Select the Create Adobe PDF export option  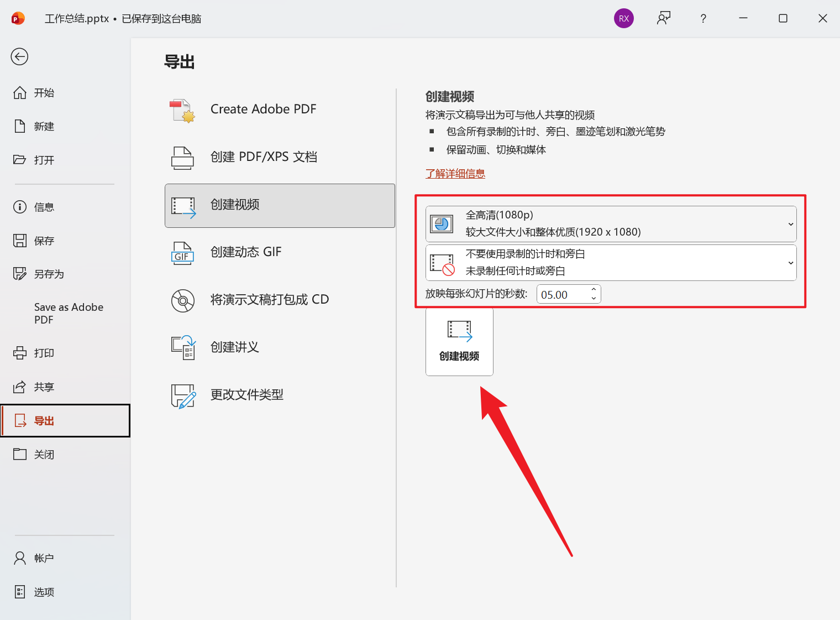(264, 109)
